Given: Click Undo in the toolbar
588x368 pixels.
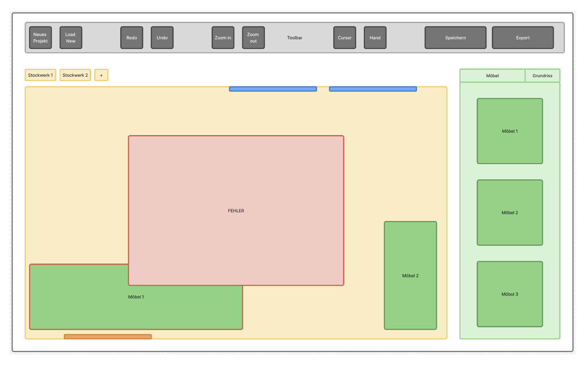Looking at the screenshot, I should pyautogui.click(x=162, y=37).
